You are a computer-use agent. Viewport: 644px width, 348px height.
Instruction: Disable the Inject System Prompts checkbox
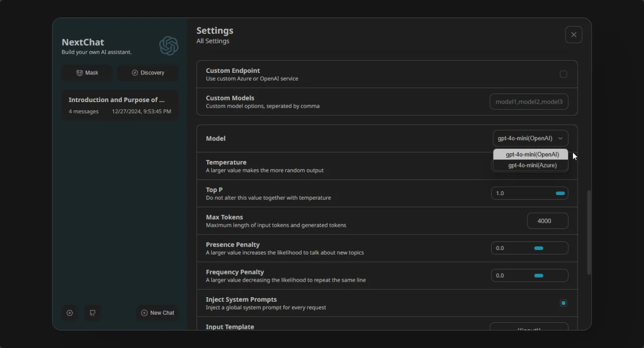click(x=563, y=303)
